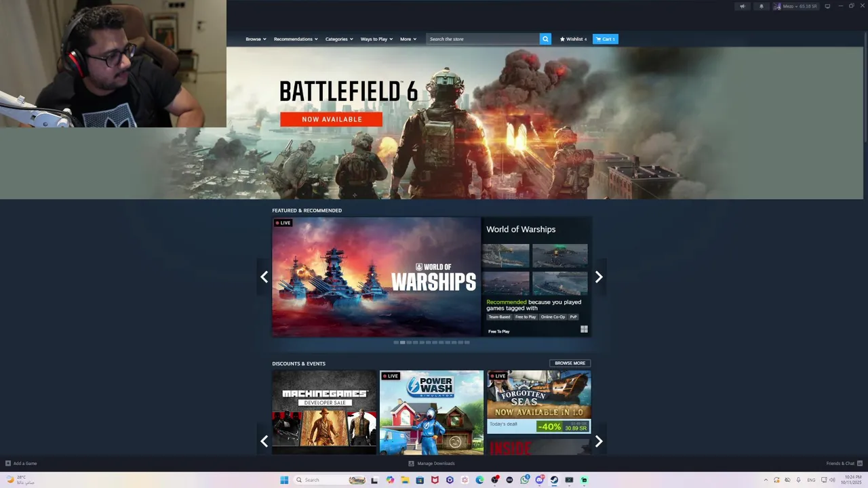Viewport: 868px width, 488px height.
Task: Open Copilot from taskbar
Action: coord(390,480)
